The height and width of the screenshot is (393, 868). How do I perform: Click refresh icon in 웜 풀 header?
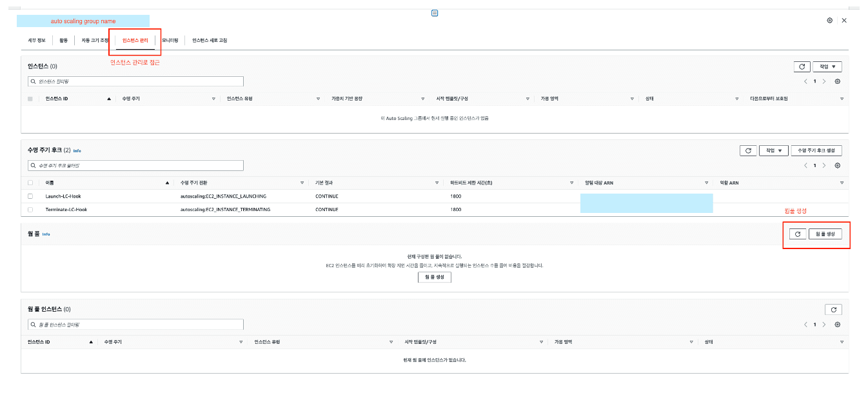coord(798,234)
